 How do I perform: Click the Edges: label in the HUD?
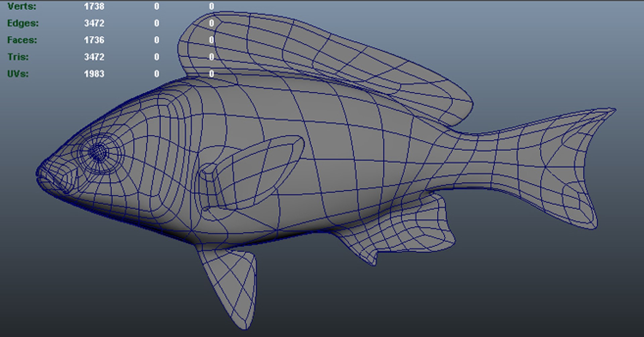coord(23,23)
